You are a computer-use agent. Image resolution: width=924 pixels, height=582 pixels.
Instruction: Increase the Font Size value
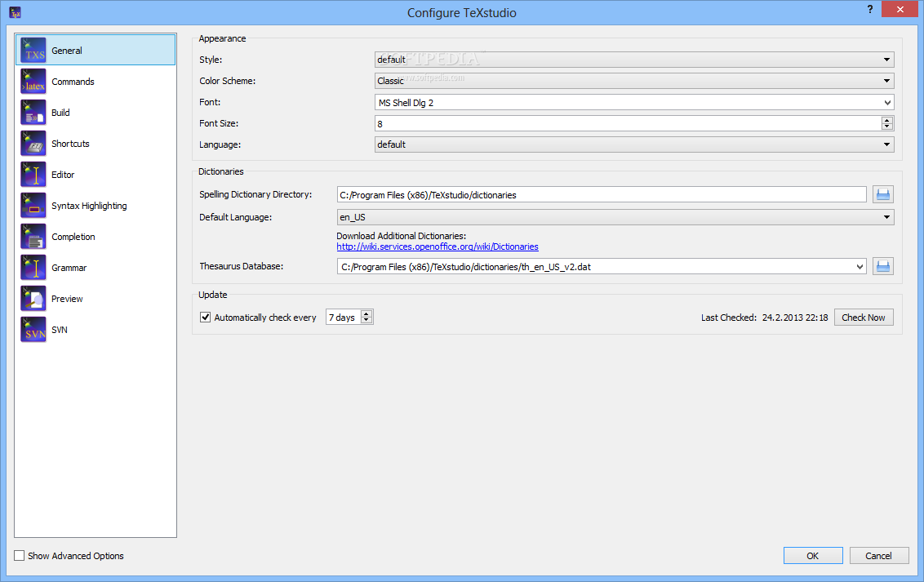pyautogui.click(x=887, y=120)
